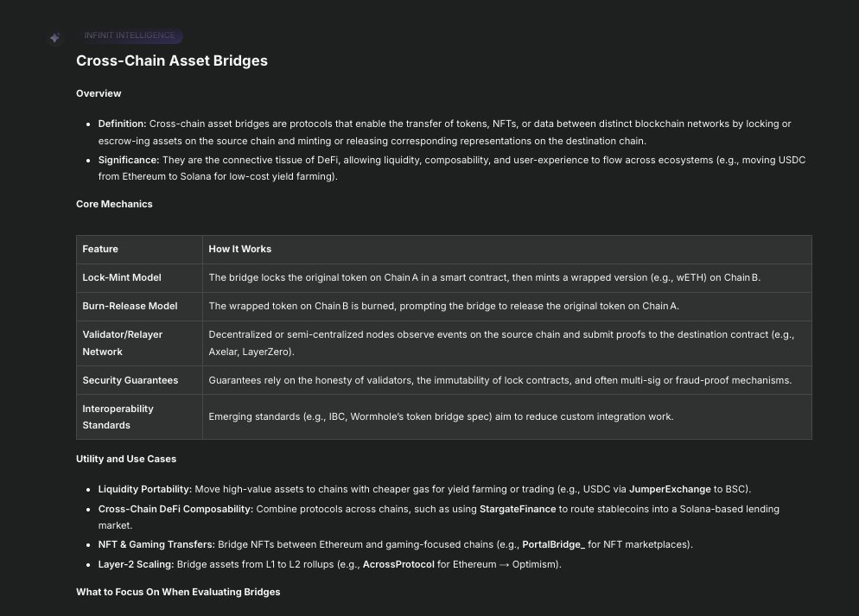Select the Security Guarantees table cell
859x616 pixels.
click(130, 380)
